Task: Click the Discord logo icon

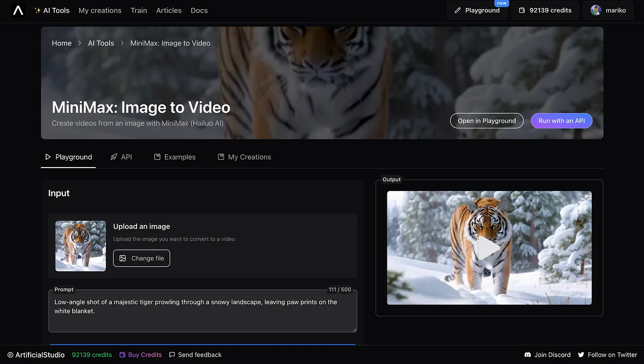Action: [x=528, y=355]
